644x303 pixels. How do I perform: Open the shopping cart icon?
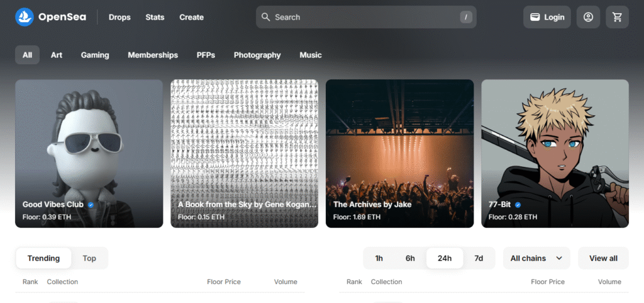tap(617, 17)
